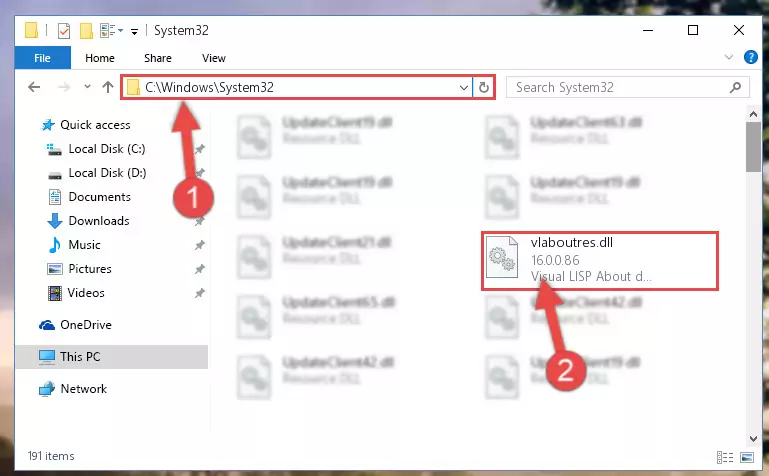Go up one folder level arrow
The width and height of the screenshot is (769, 476).
pyautogui.click(x=108, y=87)
